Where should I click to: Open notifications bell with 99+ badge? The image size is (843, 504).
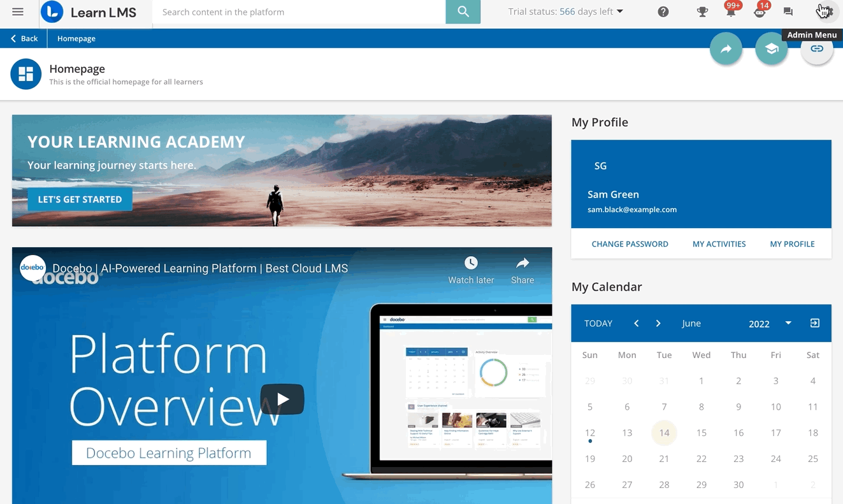[x=731, y=11]
